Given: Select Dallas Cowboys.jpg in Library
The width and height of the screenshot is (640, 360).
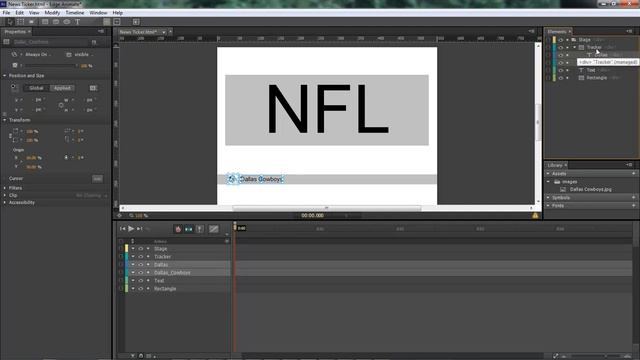Looking at the screenshot, I should point(590,189).
